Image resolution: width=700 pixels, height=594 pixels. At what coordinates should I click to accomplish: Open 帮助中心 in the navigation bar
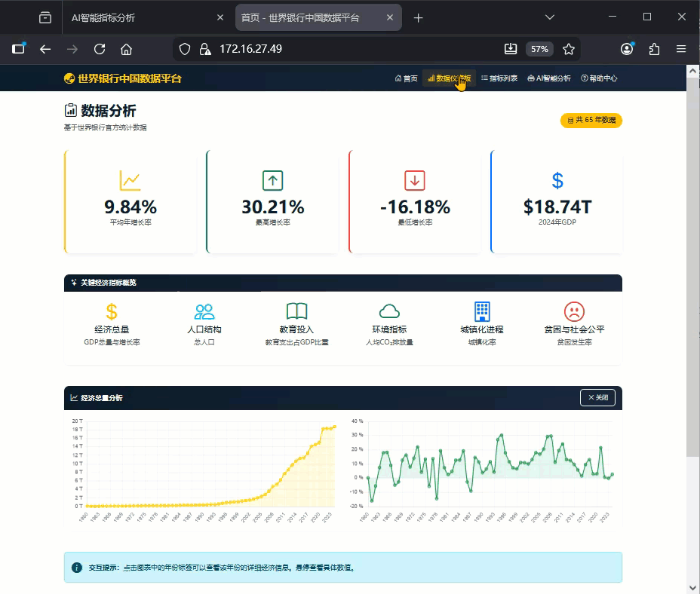click(x=599, y=78)
